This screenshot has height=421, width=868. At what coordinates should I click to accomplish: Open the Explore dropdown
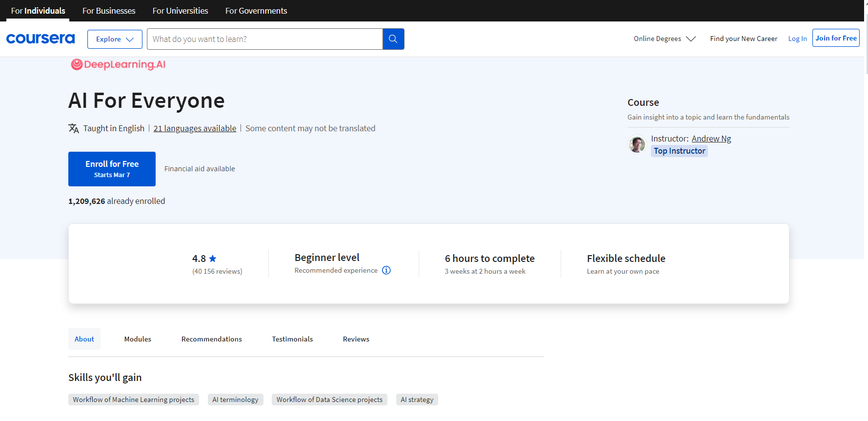click(115, 39)
